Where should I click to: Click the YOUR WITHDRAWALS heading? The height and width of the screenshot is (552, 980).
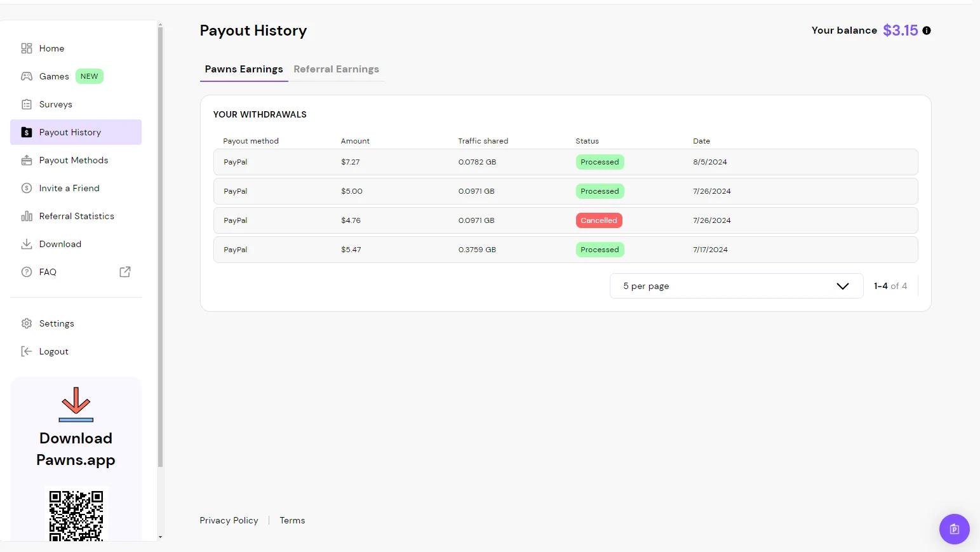tap(260, 114)
